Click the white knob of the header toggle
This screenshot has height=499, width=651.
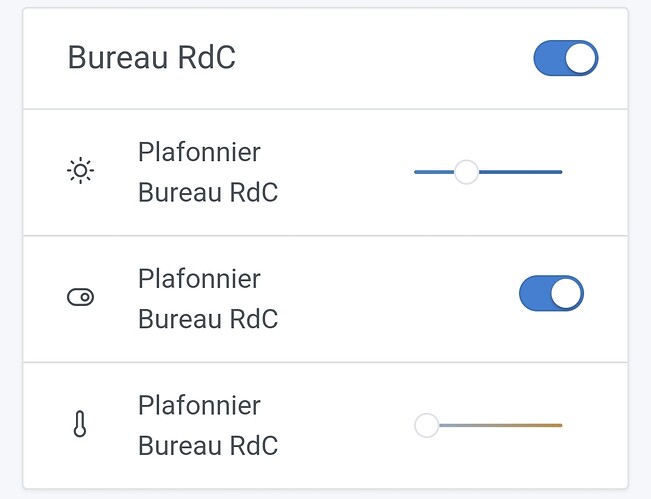pyautogui.click(x=580, y=59)
